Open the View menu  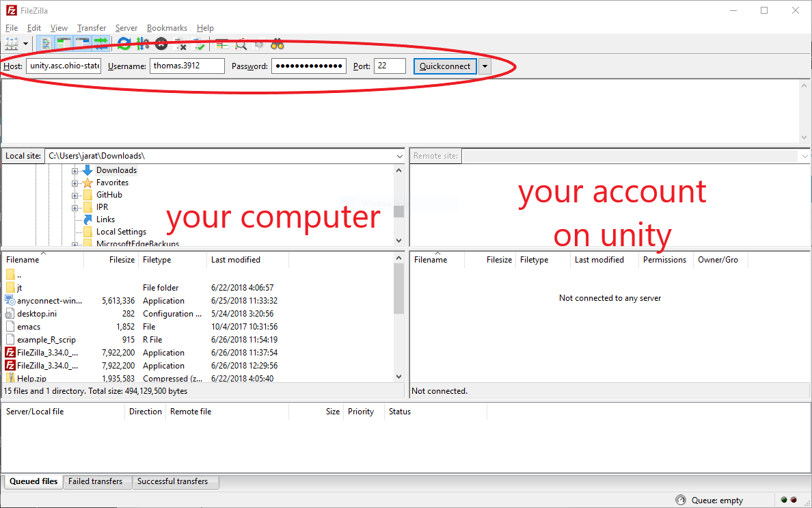click(59, 28)
